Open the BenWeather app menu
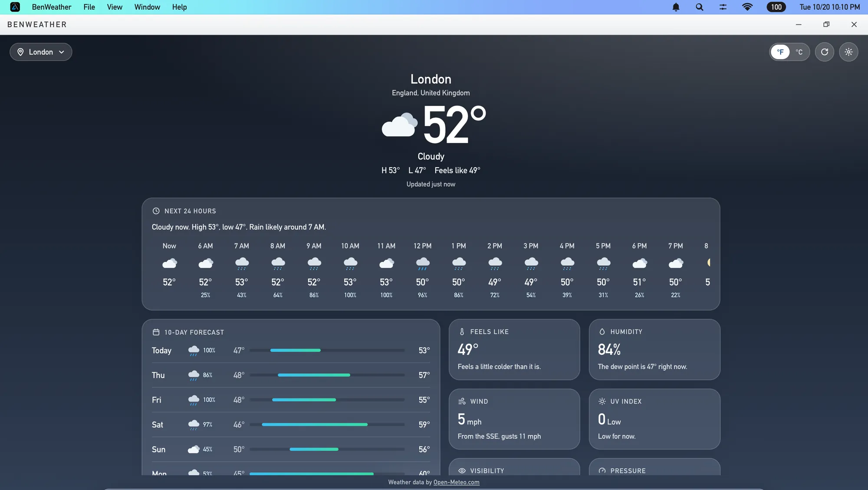Screen dimensions: 868x490 click(x=52, y=7)
